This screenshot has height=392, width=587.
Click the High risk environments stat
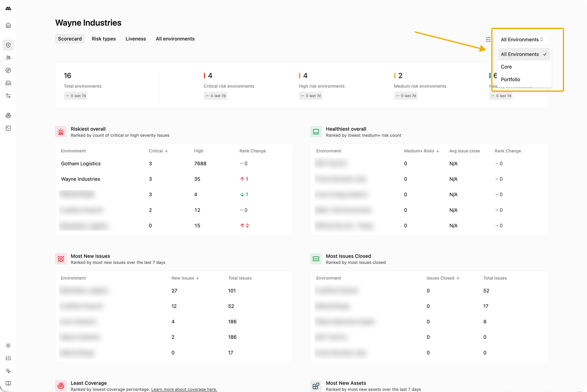[321, 86]
